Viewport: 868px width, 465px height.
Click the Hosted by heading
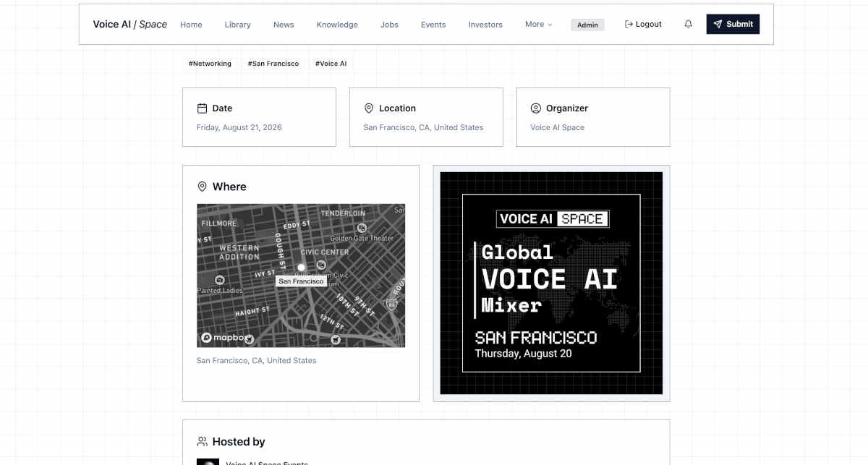tap(239, 442)
